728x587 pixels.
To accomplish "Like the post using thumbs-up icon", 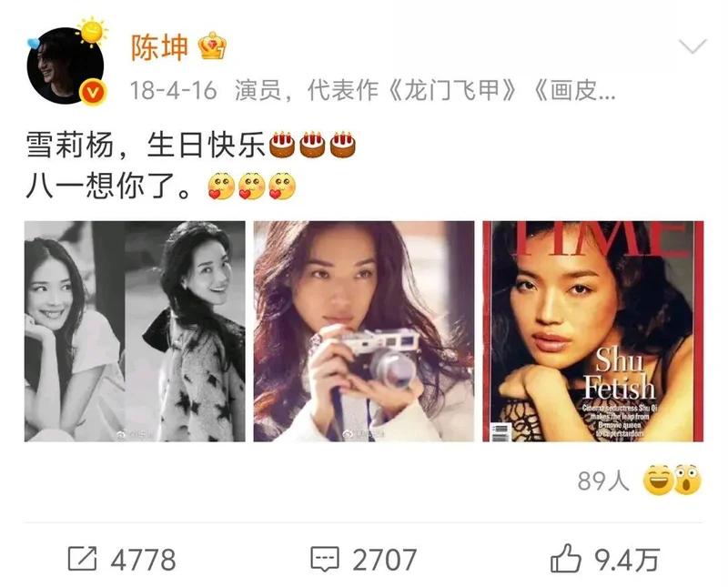I will pos(565,557).
